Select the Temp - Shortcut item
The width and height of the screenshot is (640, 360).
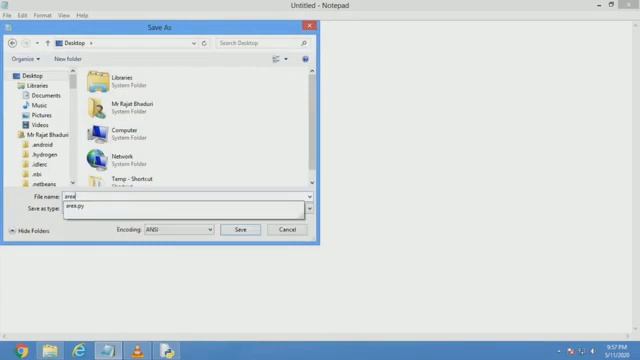coord(131,179)
